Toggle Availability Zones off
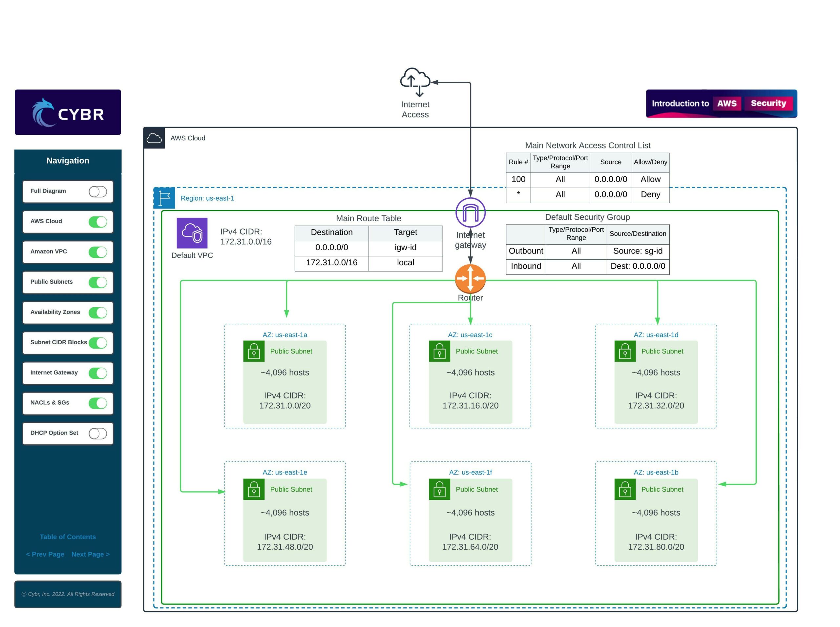This screenshot has height=627, width=840. (x=97, y=313)
